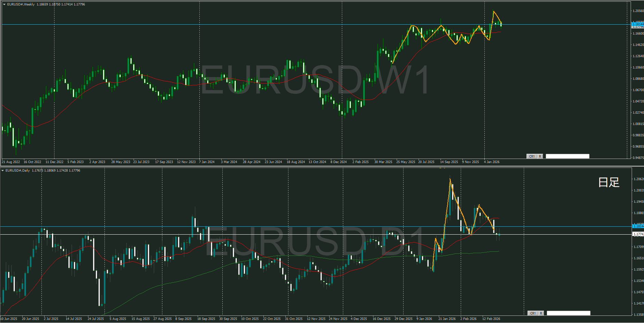
Task: Select the 日足 text label
Action: click(609, 182)
